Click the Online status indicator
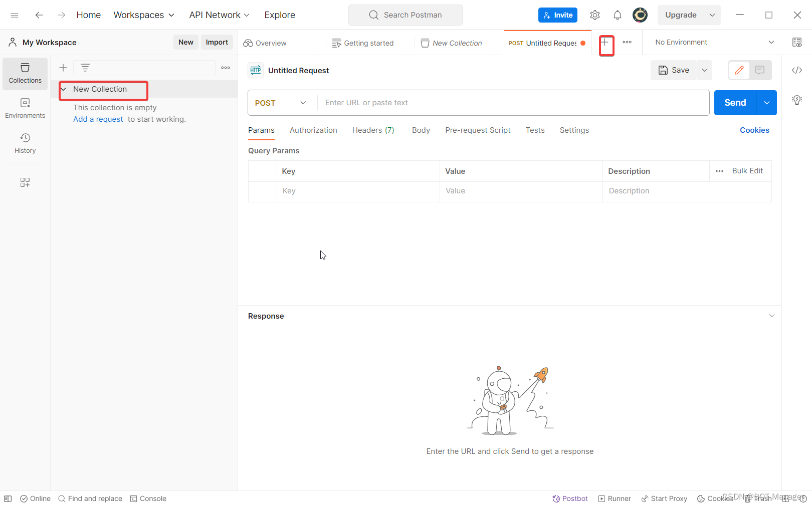The height and width of the screenshot is (506, 812). point(35,498)
